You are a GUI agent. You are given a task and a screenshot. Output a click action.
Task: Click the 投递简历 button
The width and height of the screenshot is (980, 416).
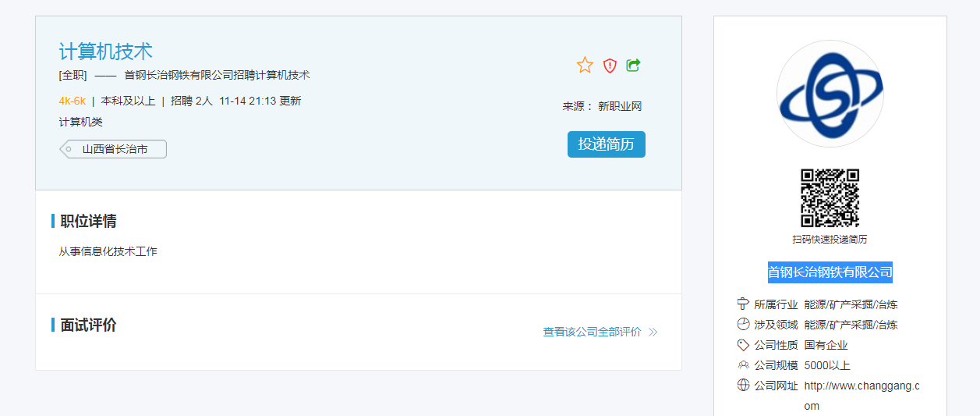pos(606,144)
